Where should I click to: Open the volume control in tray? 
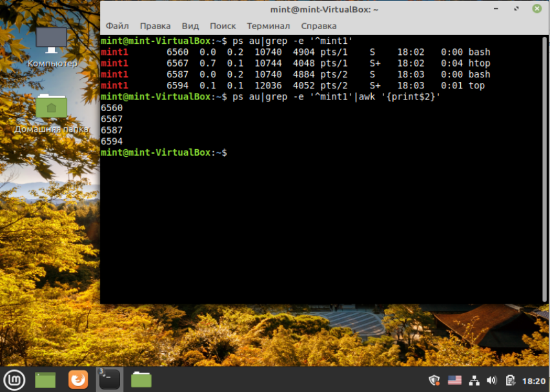tap(492, 380)
